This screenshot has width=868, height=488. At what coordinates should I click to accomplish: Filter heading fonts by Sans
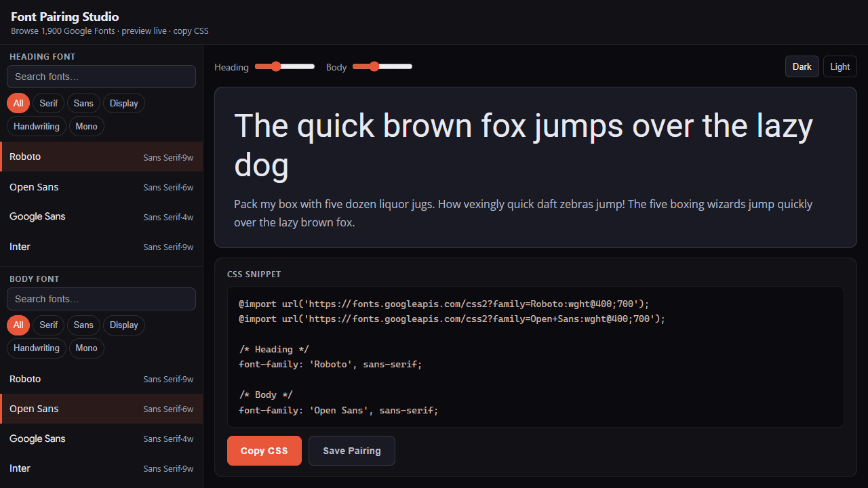click(83, 103)
